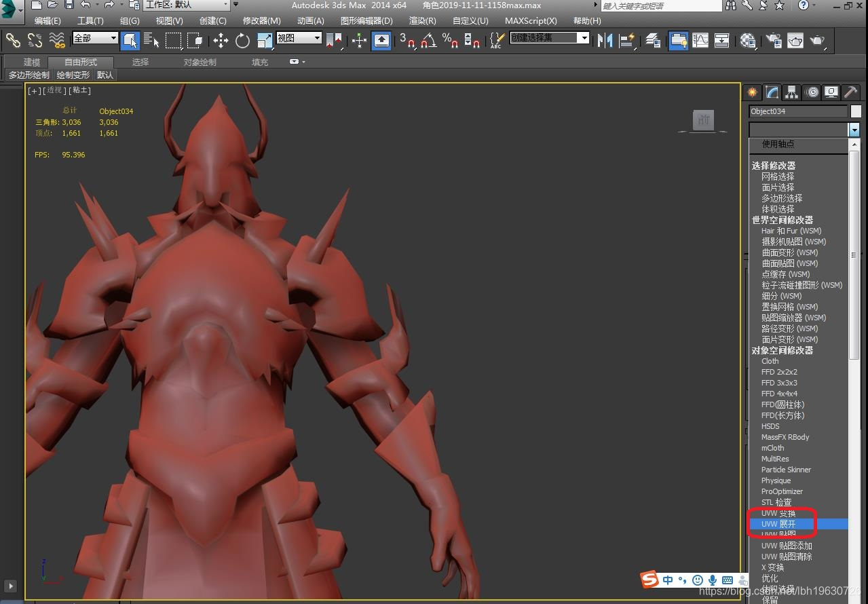
Task: Toggle the percent snap button
Action: click(x=450, y=41)
